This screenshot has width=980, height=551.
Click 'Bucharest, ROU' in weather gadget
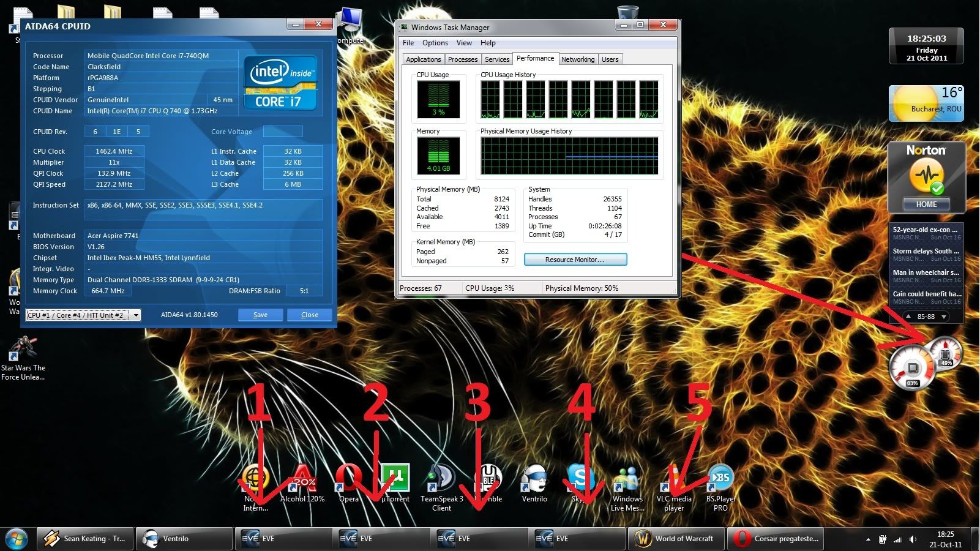[x=936, y=109]
